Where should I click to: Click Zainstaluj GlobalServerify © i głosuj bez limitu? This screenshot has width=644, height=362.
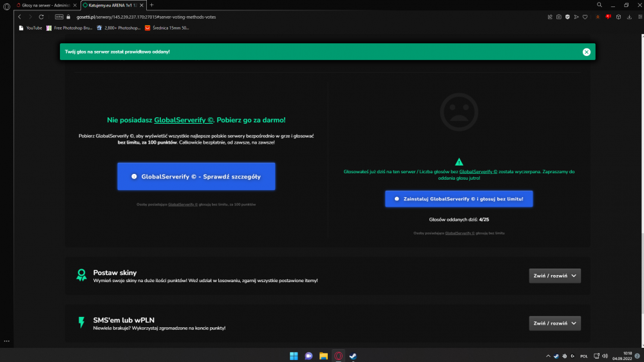459,199
